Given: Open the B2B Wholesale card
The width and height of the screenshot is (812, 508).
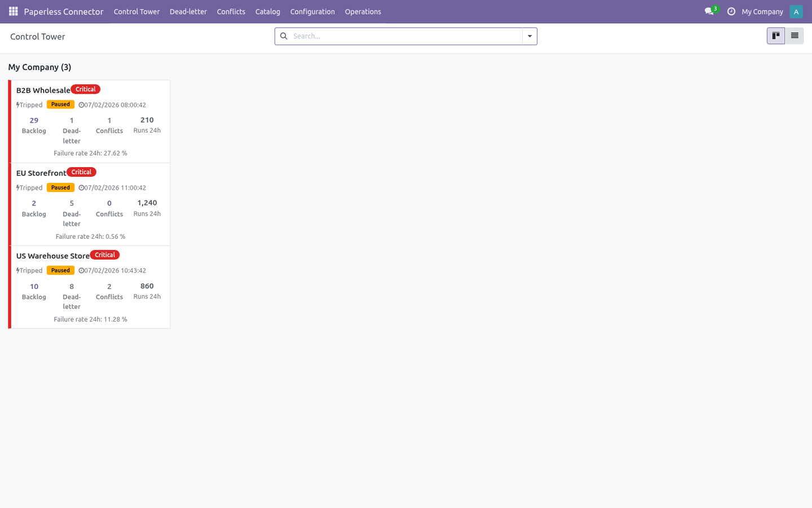Looking at the screenshot, I should (x=90, y=121).
